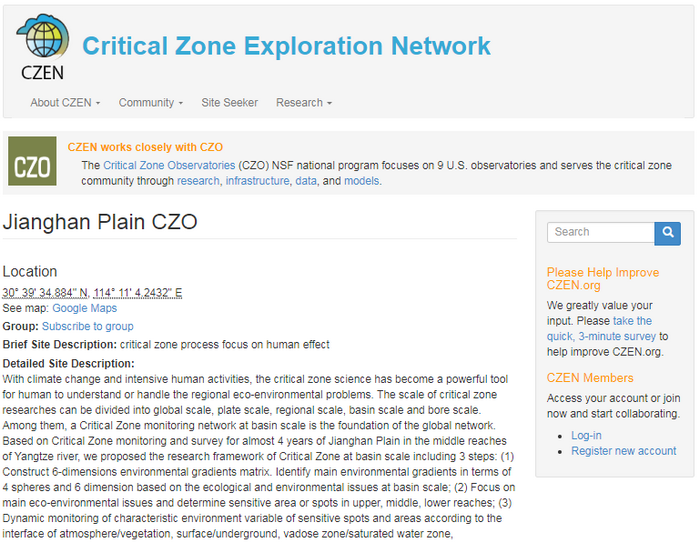
Task: Click the Critical Zone Exploration Network title
Action: tap(286, 46)
